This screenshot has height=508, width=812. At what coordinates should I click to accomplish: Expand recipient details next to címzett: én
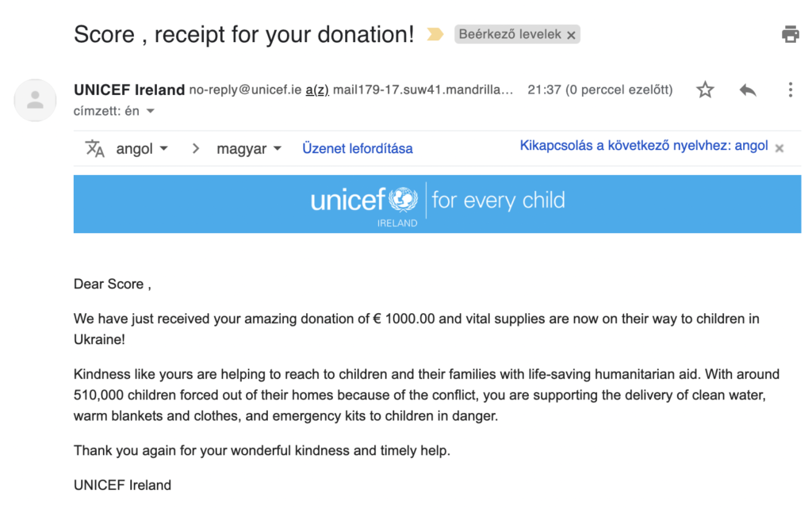click(151, 111)
